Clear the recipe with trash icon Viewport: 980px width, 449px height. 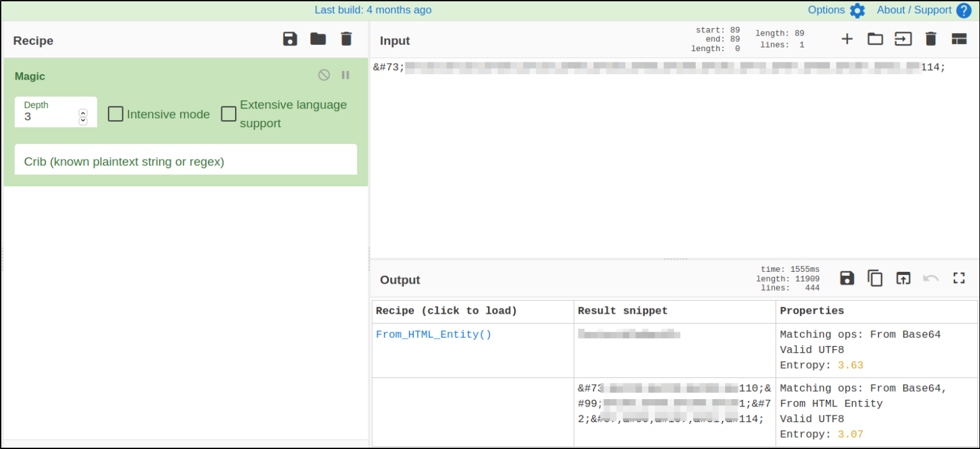coord(347,39)
